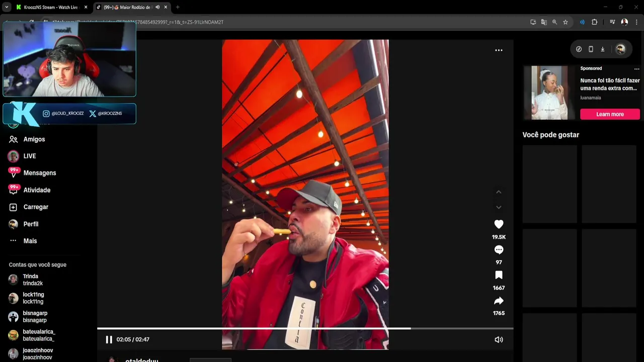Click the zoom magnifier icon in address bar
This screenshot has width=644, height=362.
(554, 22)
